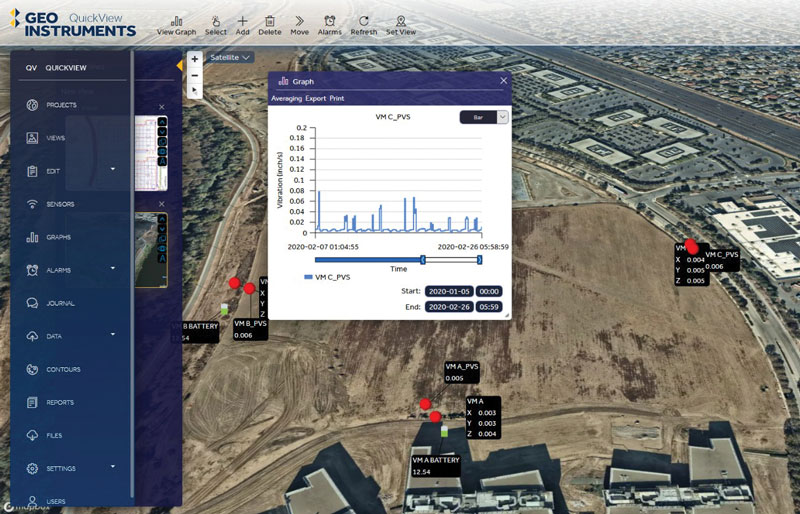
Task: Click Export in the Graph window
Action: [x=316, y=99]
